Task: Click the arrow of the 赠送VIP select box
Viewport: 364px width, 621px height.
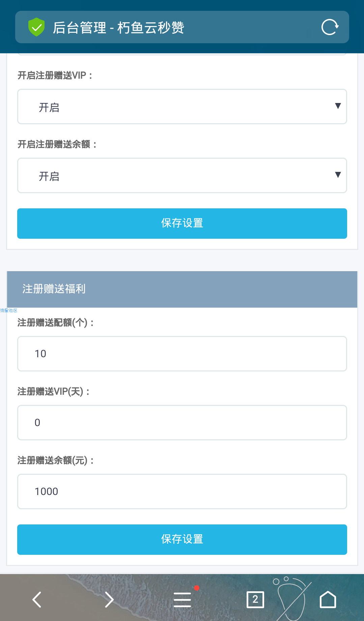Action: point(338,106)
